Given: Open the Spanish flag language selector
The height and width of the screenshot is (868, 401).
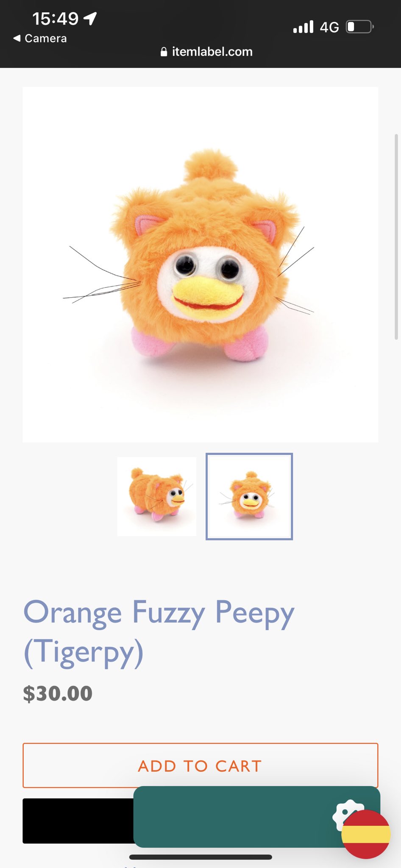Looking at the screenshot, I should pyautogui.click(x=366, y=834).
